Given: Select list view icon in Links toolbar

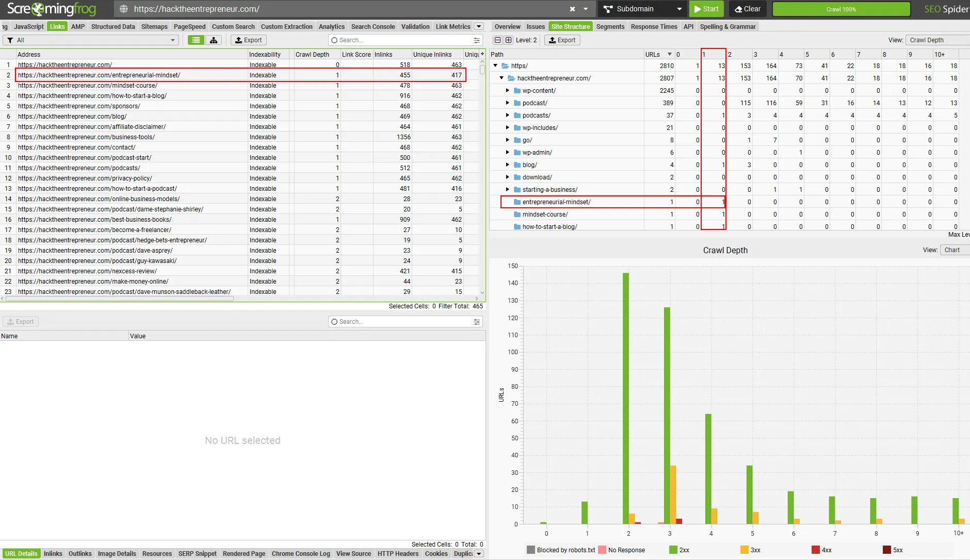Looking at the screenshot, I should (196, 40).
